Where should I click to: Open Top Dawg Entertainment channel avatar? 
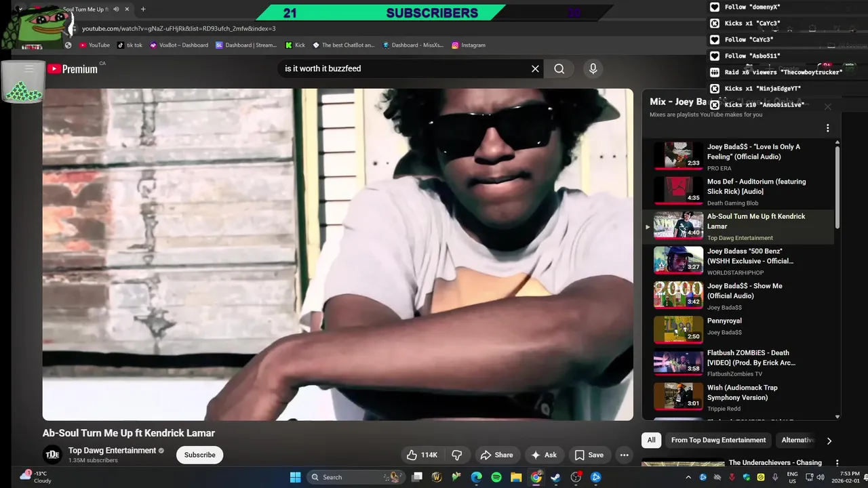click(52, 455)
